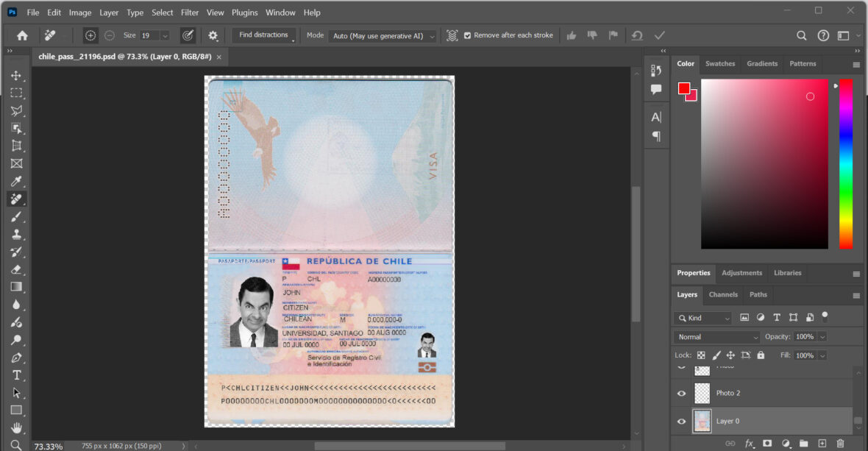Image resolution: width=868 pixels, height=451 pixels.
Task: Click the foreground red color swatch
Action: coord(684,88)
